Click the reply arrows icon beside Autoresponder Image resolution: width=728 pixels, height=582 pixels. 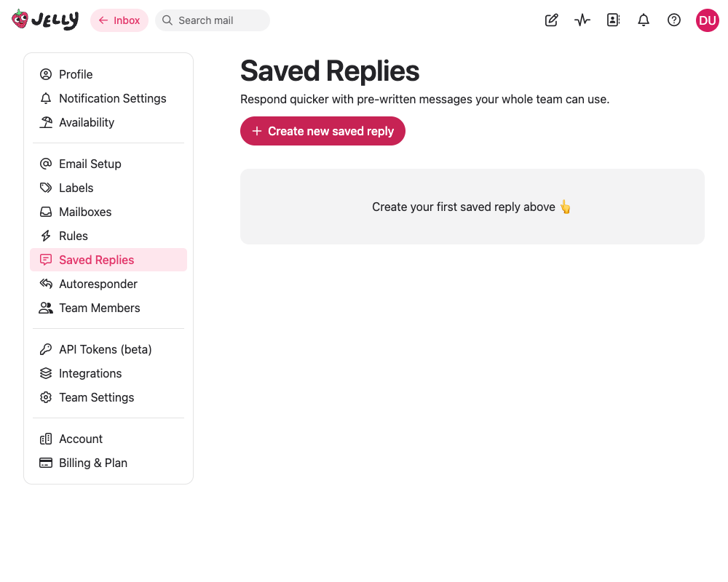coord(46,284)
